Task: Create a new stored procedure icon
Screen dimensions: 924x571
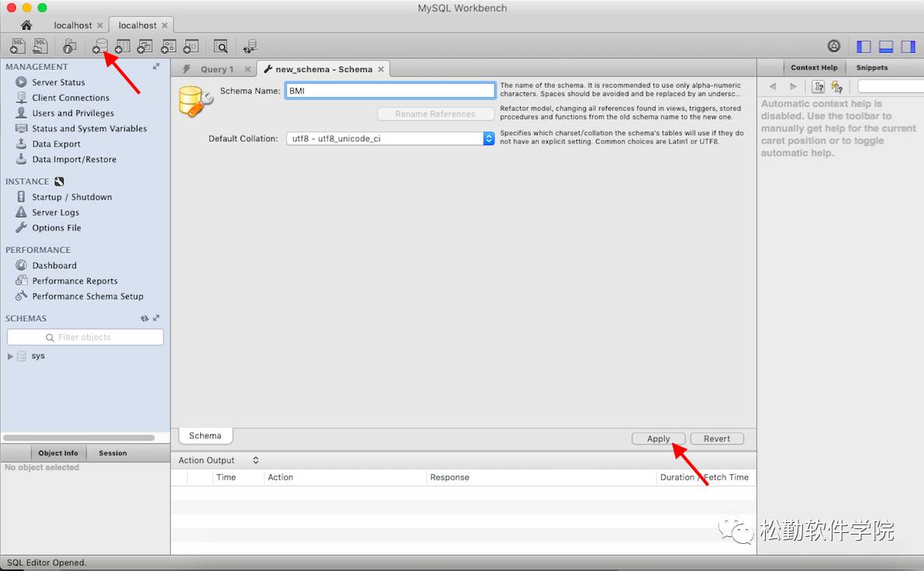Action: tap(168, 46)
